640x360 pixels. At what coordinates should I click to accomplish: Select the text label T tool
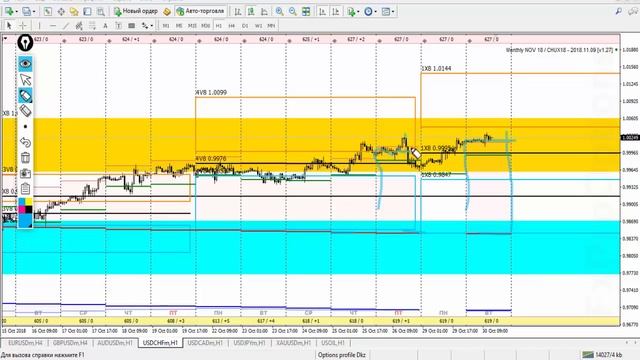click(118, 26)
